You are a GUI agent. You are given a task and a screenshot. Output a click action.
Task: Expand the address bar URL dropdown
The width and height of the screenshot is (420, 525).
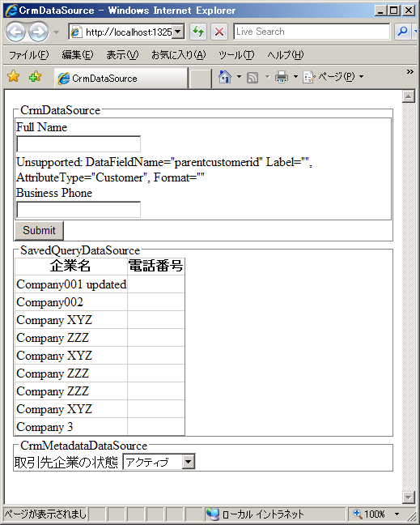[x=178, y=32]
